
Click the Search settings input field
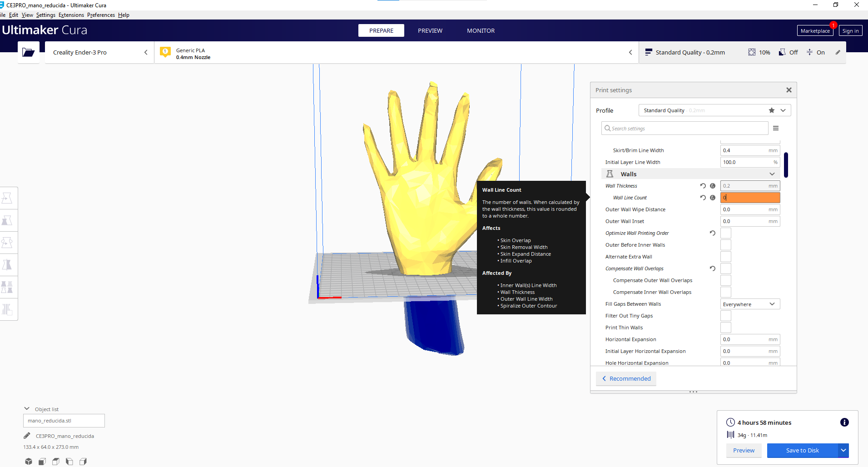tap(685, 129)
